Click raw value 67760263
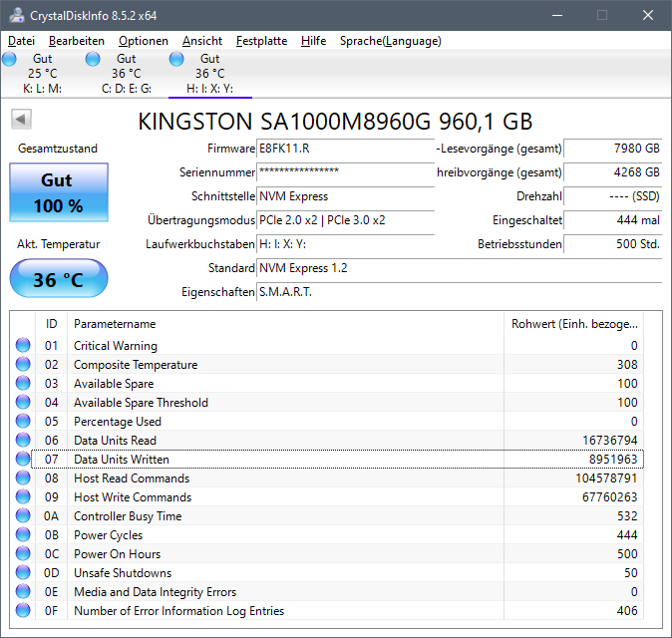Image resolution: width=672 pixels, height=638 pixels. pyautogui.click(x=609, y=497)
